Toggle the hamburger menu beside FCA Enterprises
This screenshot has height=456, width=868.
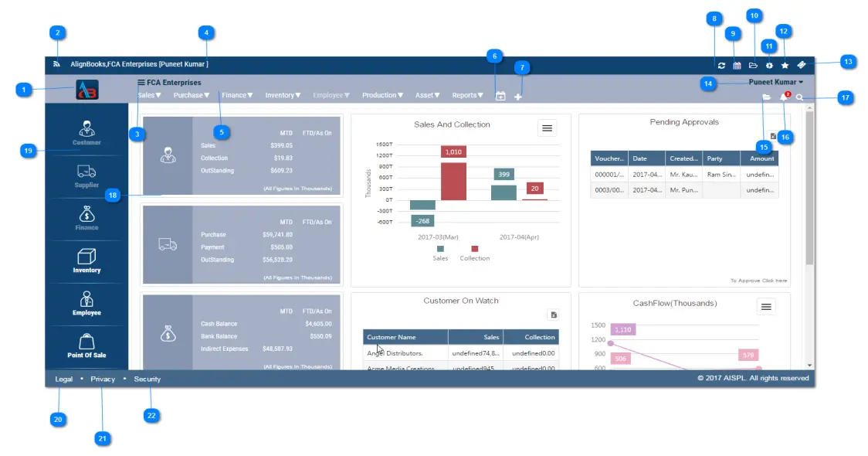click(141, 83)
